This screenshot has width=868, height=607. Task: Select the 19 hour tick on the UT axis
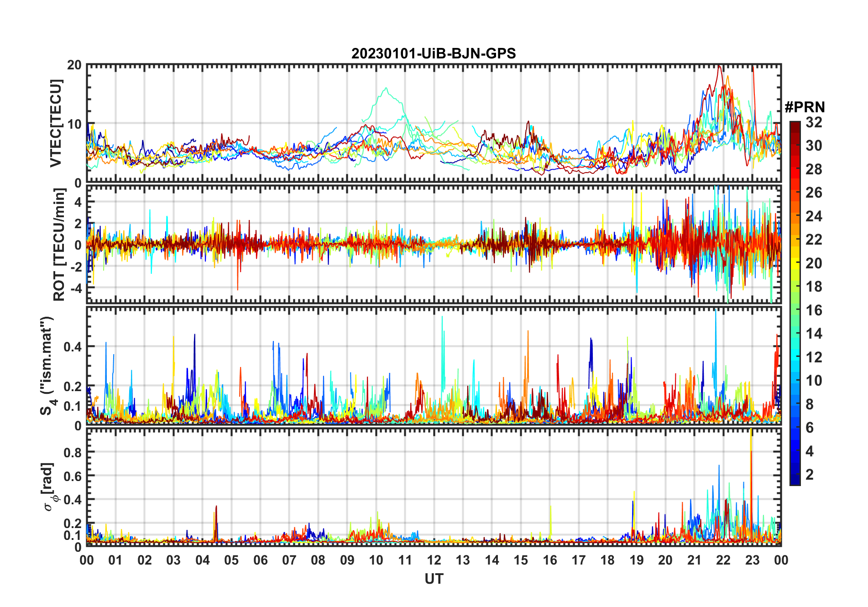637,560
